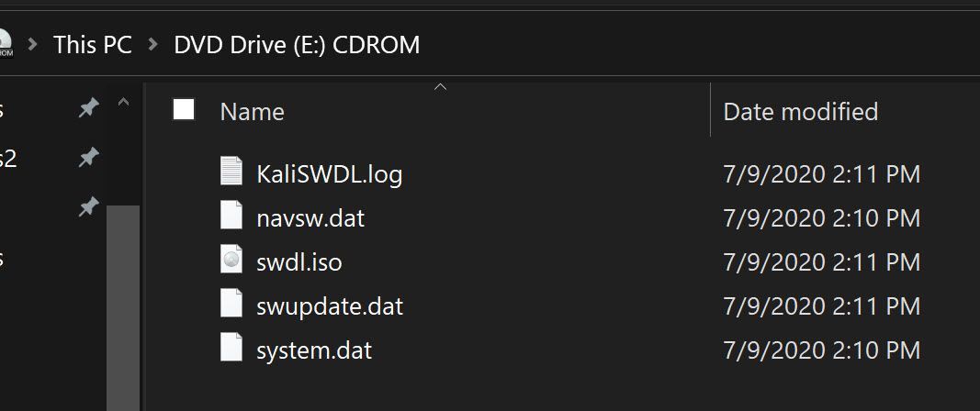Click the bottom pin icon in sidebar
980x411 pixels.
pyautogui.click(x=88, y=208)
